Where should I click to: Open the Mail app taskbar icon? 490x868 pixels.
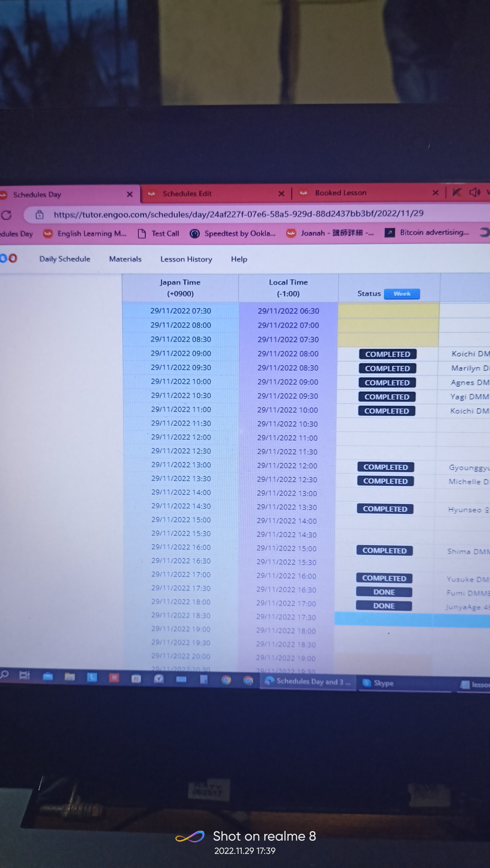[48, 676]
